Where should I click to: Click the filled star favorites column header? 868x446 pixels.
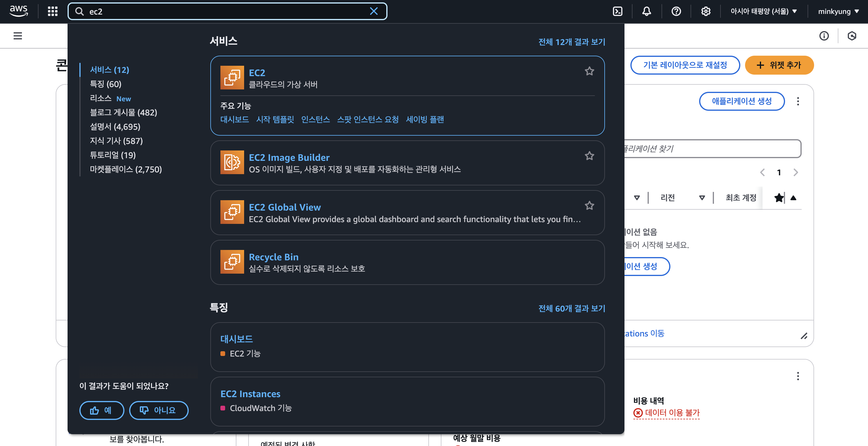(779, 198)
